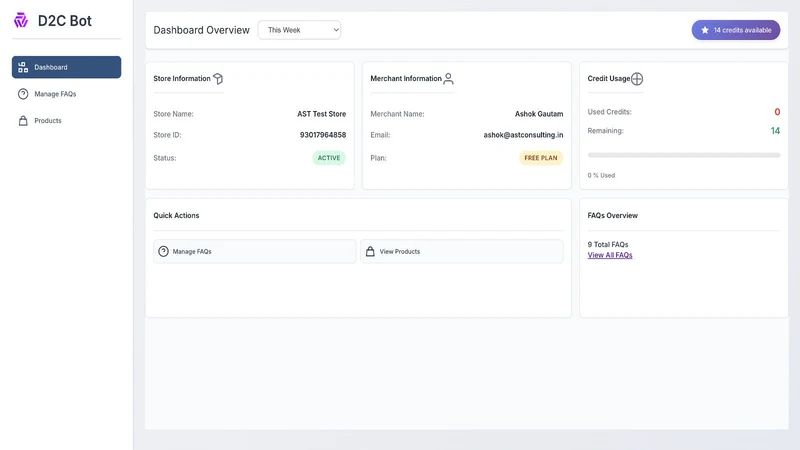
Task: Click the D2C Bot logo icon
Action: (21, 20)
